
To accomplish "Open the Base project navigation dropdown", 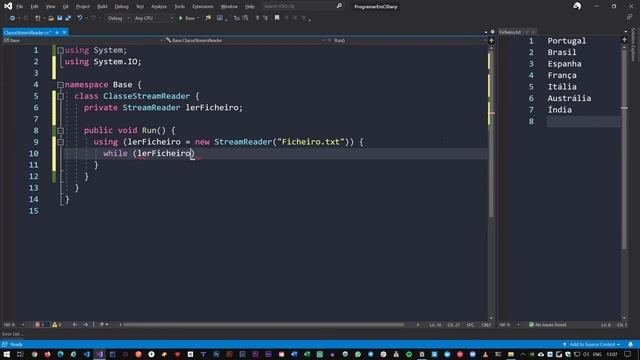I will point(83,40).
